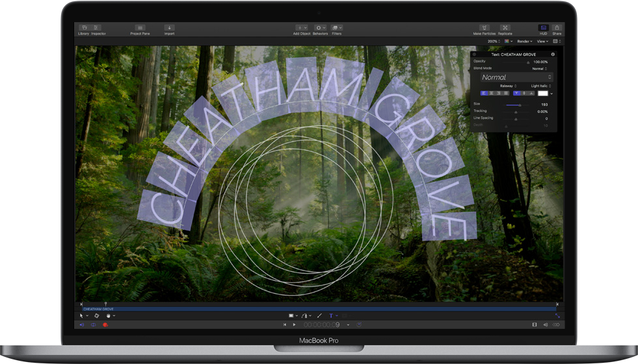Image resolution: width=638 pixels, height=364 pixels.
Task: Click the Behaviors button
Action: 320,29
